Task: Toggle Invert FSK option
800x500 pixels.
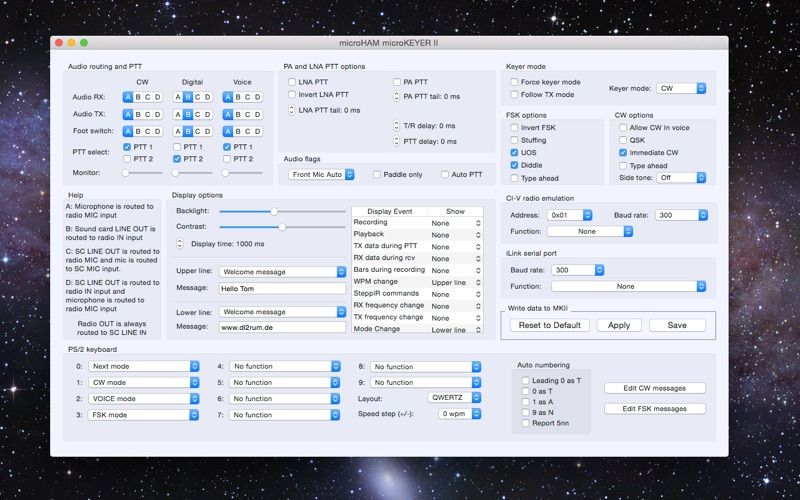Action: [514, 128]
